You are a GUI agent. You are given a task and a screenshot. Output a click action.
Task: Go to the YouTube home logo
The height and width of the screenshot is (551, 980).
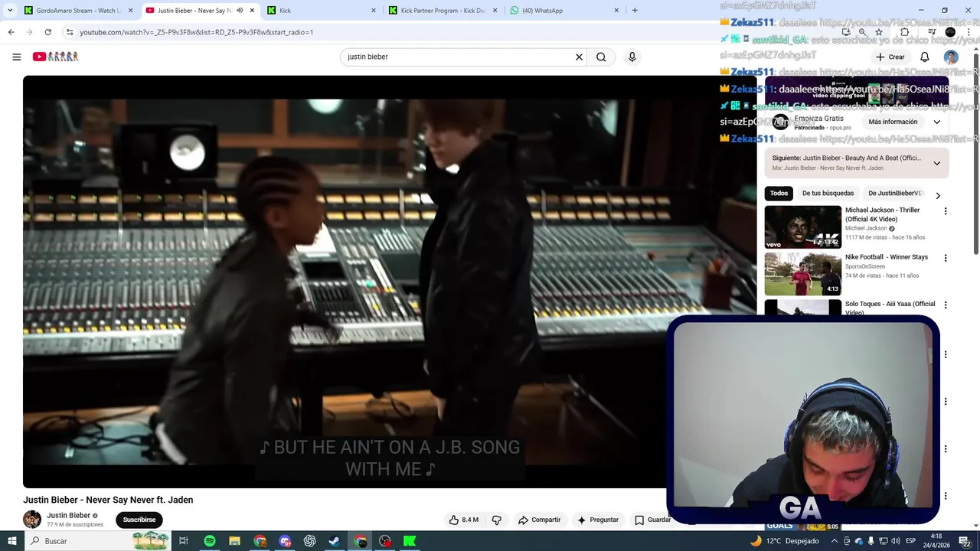(55, 57)
